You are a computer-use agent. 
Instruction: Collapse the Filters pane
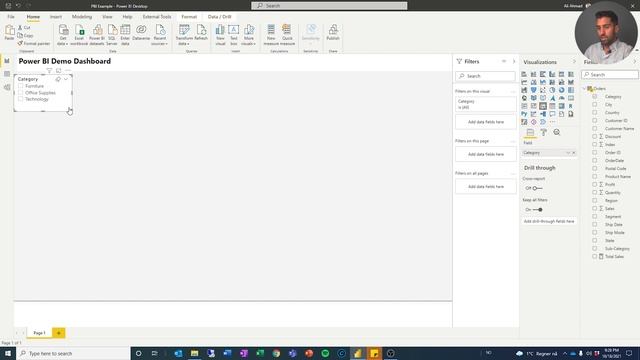click(x=514, y=61)
